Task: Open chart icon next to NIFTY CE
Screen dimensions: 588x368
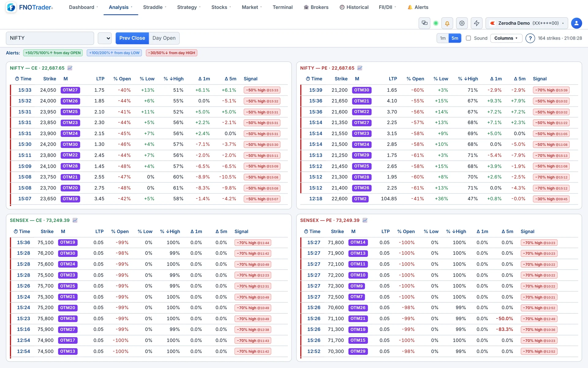Action: 70,68
